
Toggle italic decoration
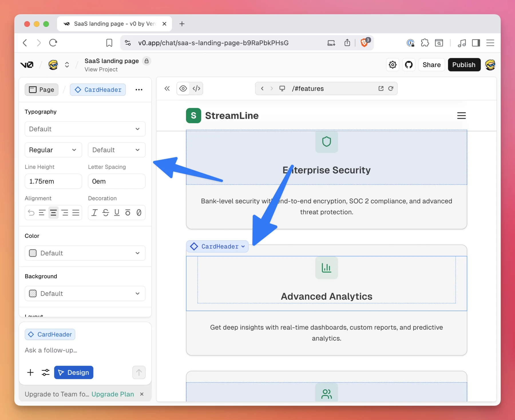coord(94,212)
